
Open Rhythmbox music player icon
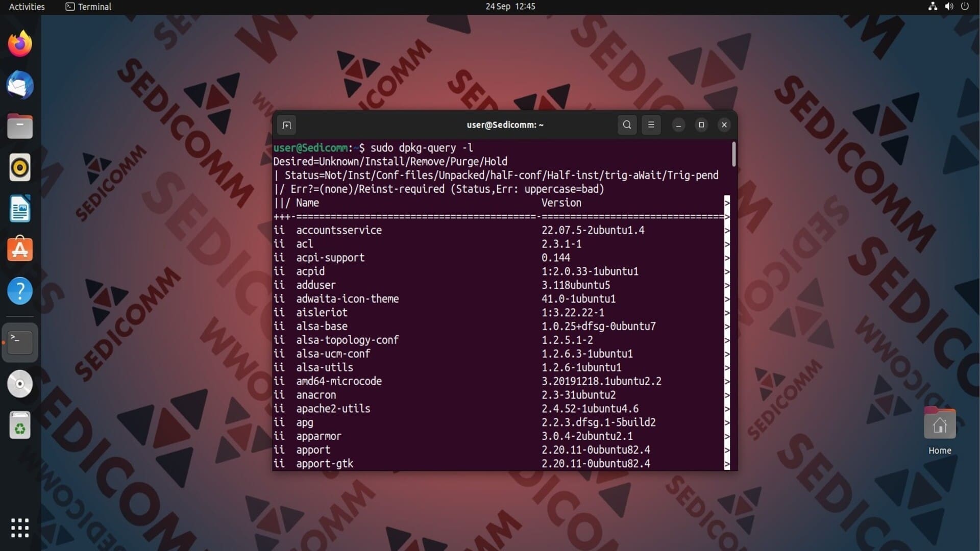(20, 167)
